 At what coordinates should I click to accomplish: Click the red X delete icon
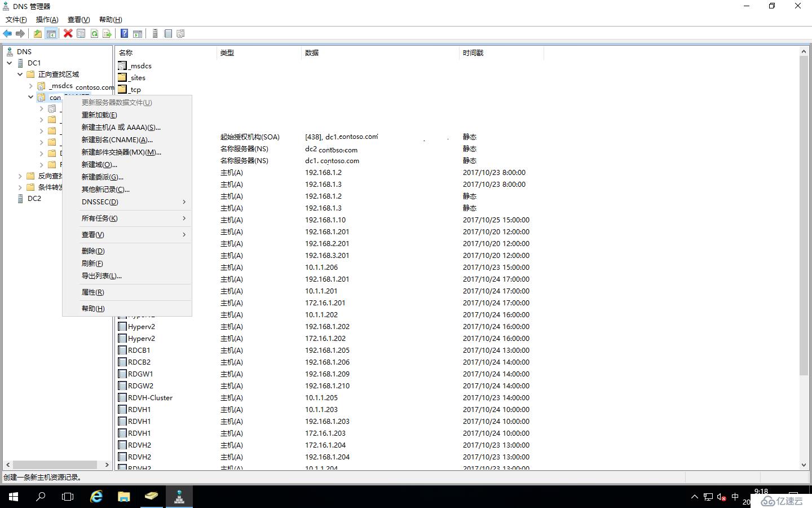point(68,34)
